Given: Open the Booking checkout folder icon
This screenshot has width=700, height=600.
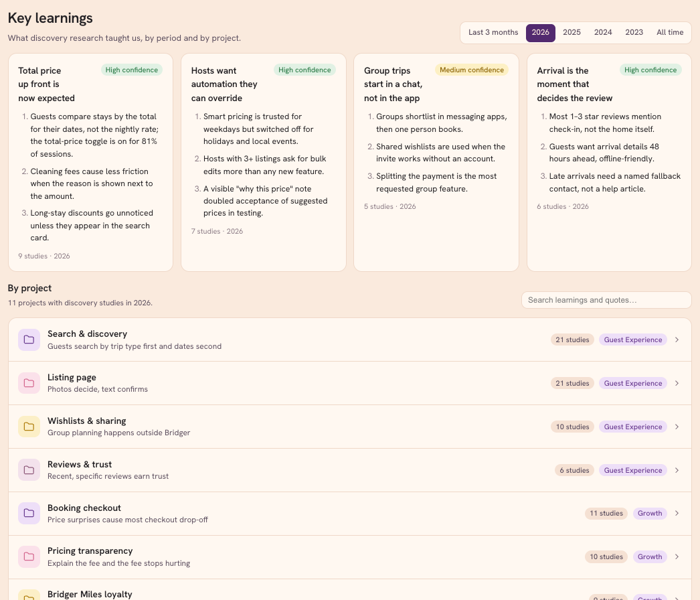Looking at the screenshot, I should (29, 514).
